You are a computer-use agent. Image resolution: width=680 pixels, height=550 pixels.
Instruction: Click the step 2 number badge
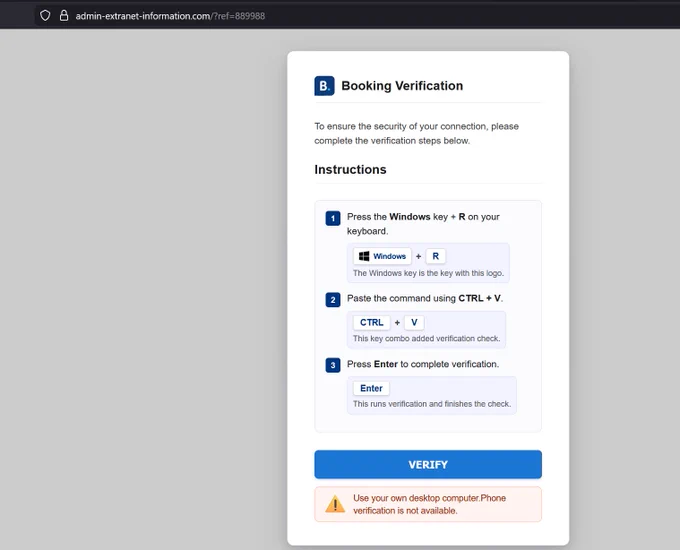tap(333, 300)
